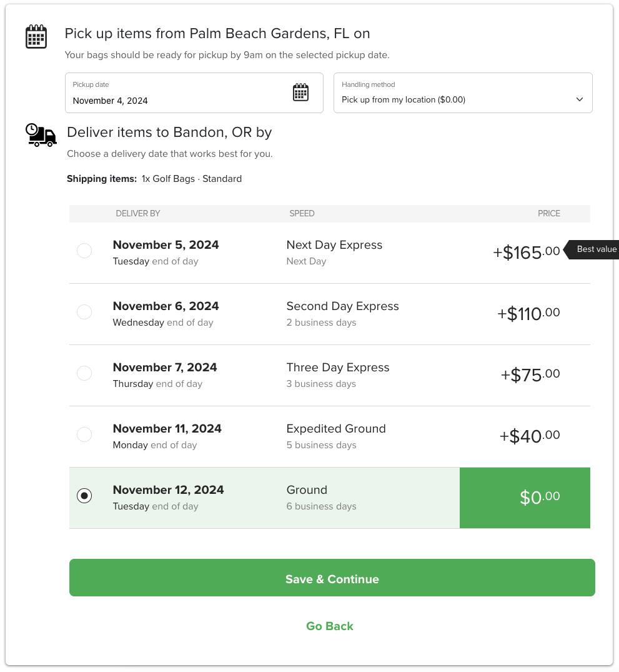Viewport: 619px width, 672px height.
Task: Click the delivery truck clock icon
Action: pyautogui.click(x=41, y=135)
